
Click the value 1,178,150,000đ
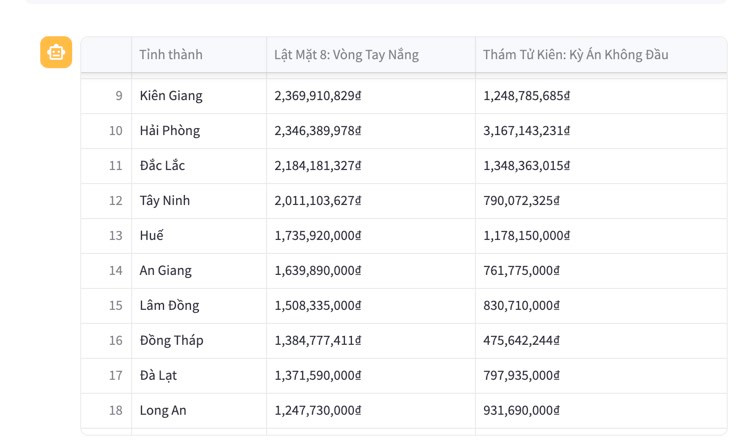click(x=526, y=235)
